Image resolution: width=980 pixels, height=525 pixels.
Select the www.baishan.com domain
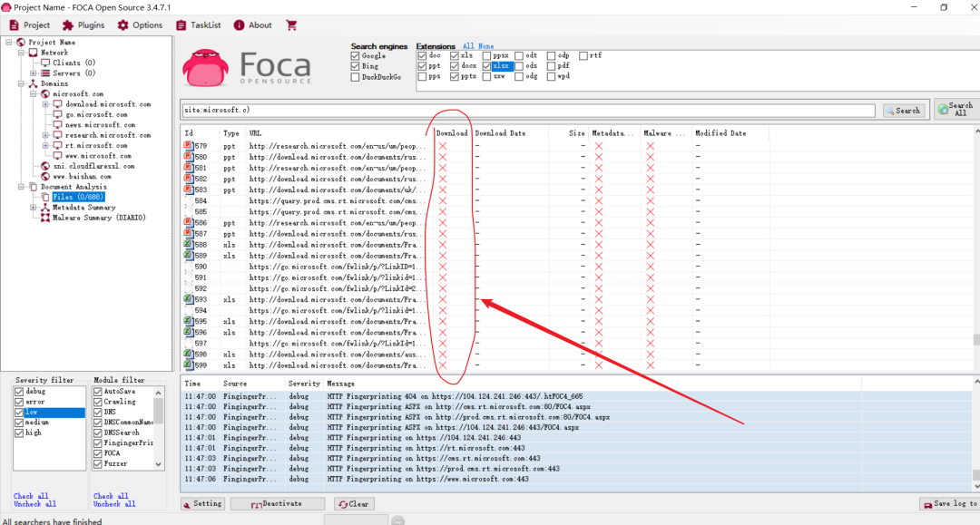point(82,177)
